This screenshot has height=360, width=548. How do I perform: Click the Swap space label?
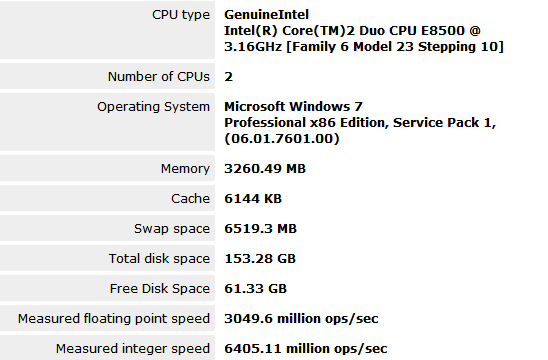[x=172, y=229]
